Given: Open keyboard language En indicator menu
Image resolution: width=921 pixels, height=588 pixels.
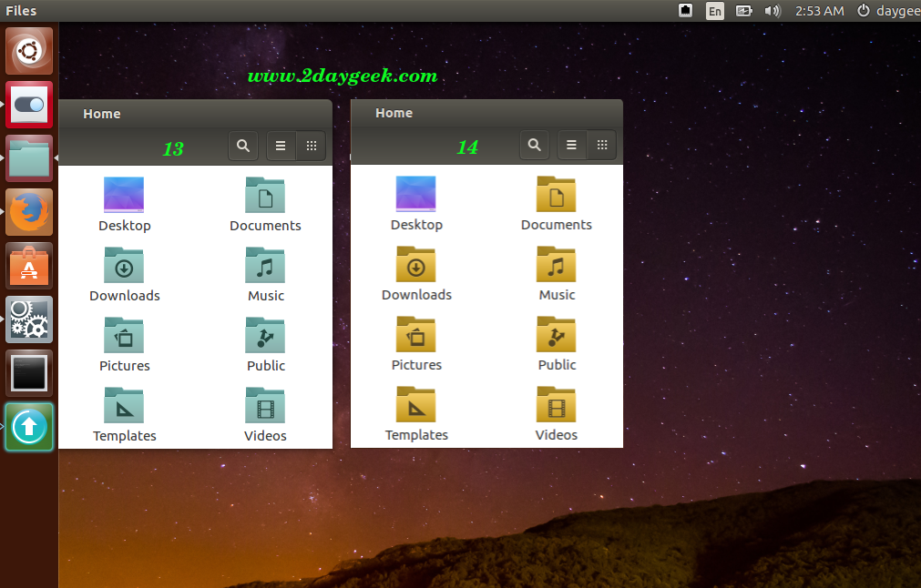Looking at the screenshot, I should tap(715, 11).
